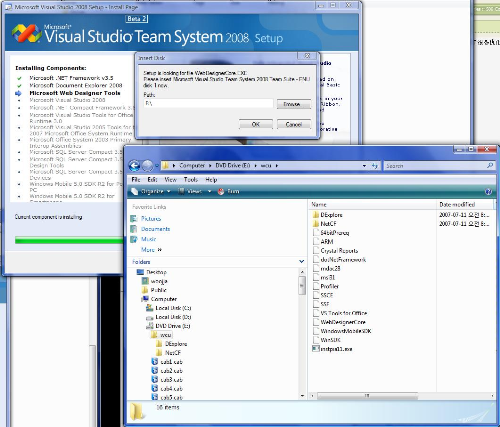The width and height of the screenshot is (500, 427).
Task: Click the DExplore folder icon in file list
Action: (316, 215)
